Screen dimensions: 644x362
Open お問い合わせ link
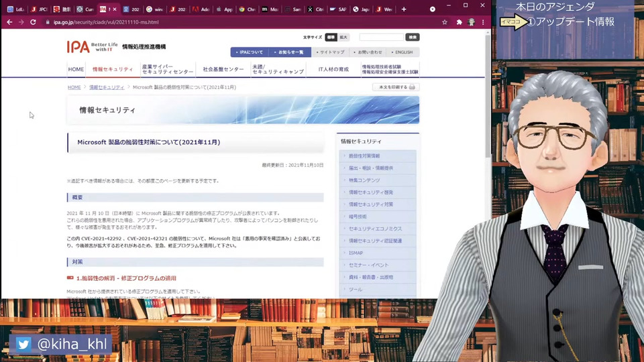tap(368, 52)
